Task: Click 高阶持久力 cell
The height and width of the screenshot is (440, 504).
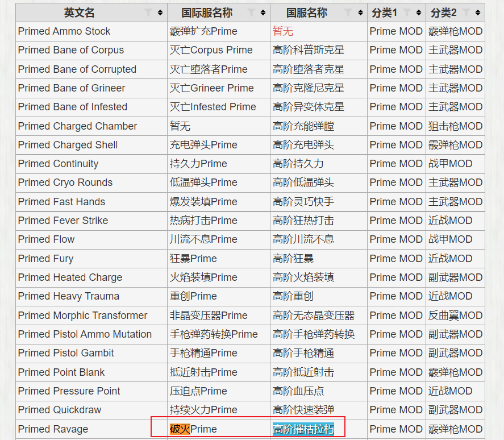Action: point(319,164)
